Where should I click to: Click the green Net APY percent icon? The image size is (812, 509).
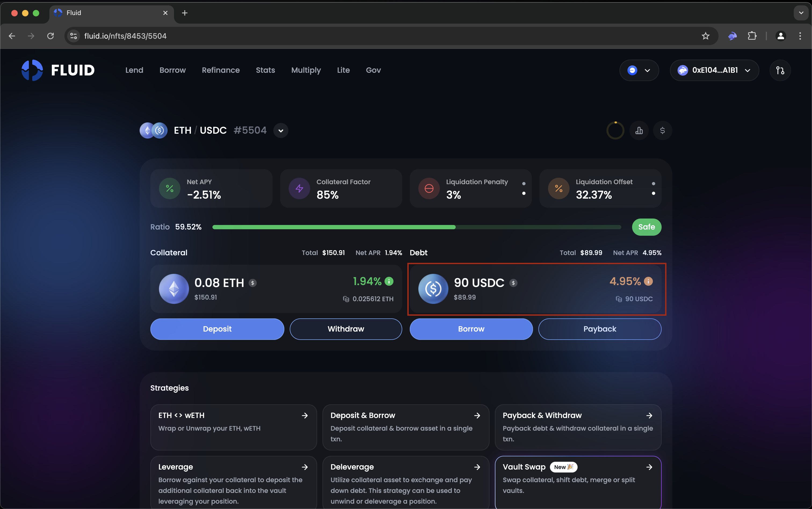[x=170, y=188]
